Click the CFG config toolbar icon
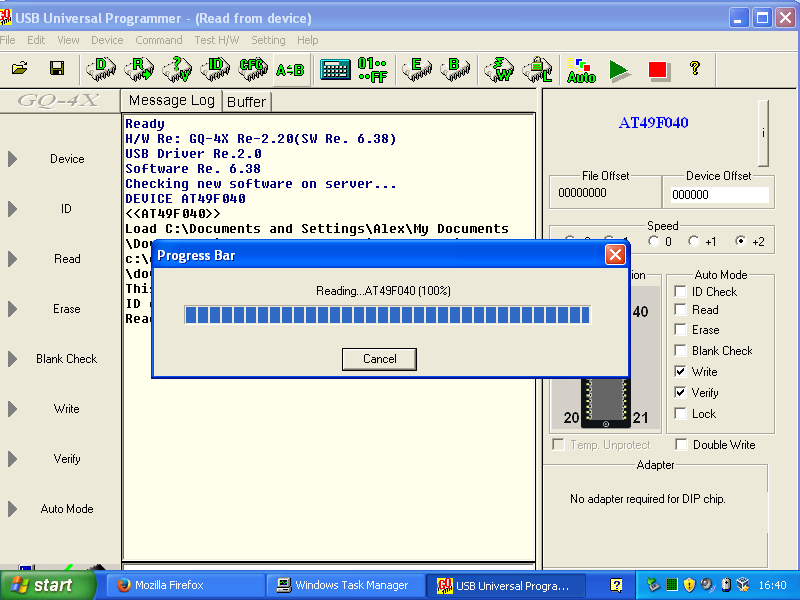The image size is (800, 600). click(252, 69)
